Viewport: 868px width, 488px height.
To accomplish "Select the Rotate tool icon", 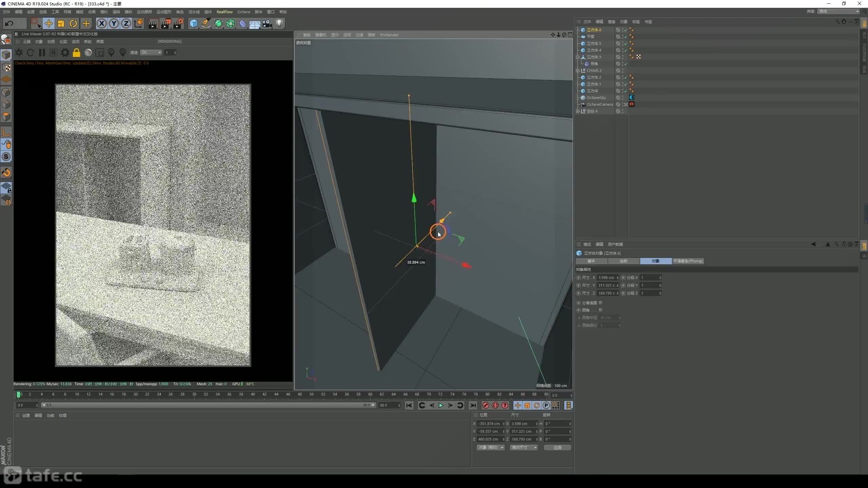I will click(x=73, y=23).
